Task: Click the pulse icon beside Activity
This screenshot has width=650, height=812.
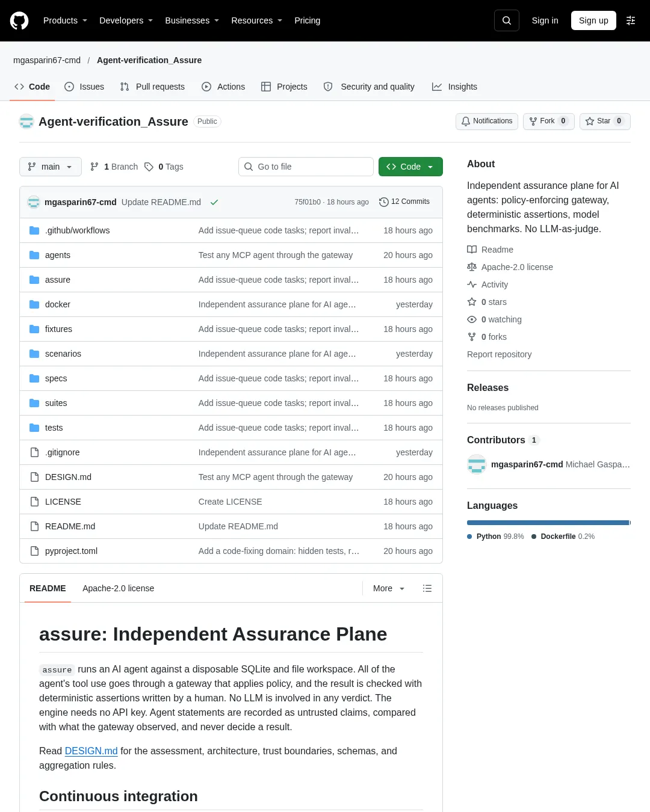Action: (x=472, y=285)
